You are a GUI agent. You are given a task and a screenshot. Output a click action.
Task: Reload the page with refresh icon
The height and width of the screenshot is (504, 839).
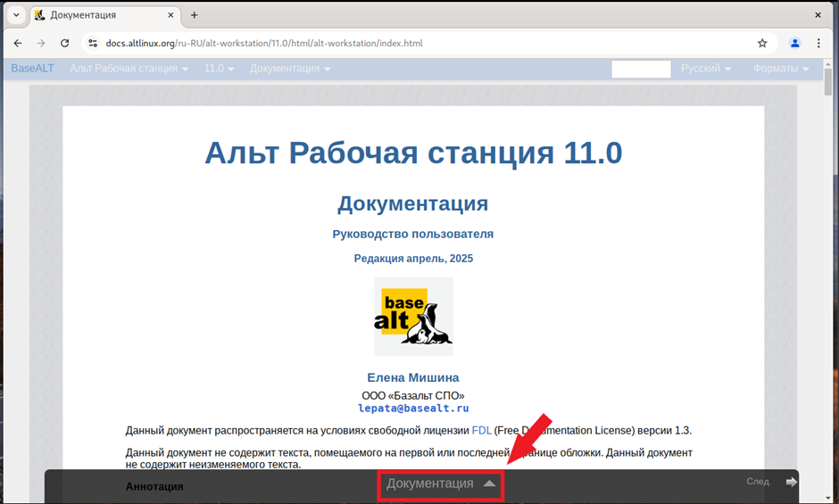click(64, 43)
